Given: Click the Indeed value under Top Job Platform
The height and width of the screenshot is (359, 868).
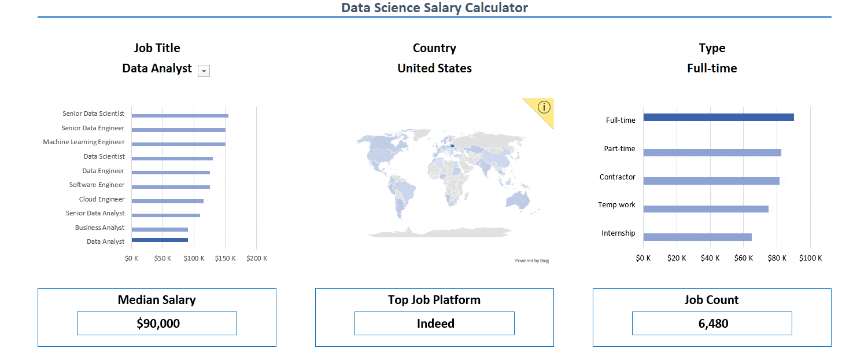Looking at the screenshot, I should [x=434, y=323].
